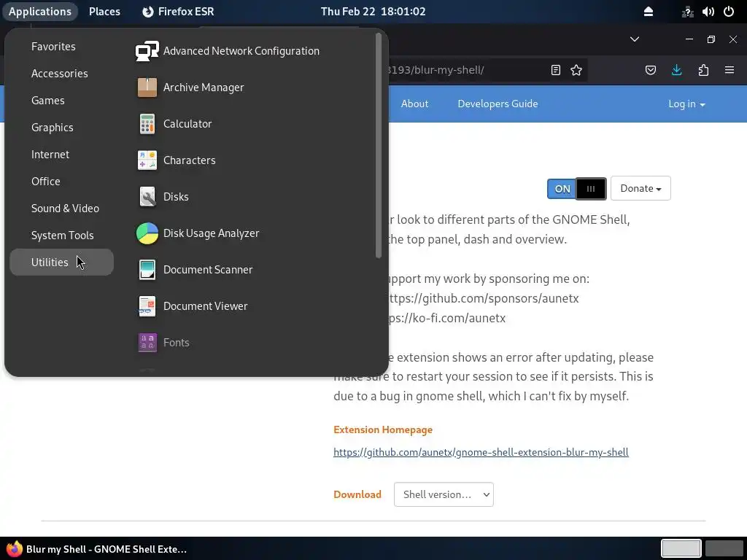Open Firefox extensions puzzle icon
The height and width of the screenshot is (560, 747).
[703, 70]
